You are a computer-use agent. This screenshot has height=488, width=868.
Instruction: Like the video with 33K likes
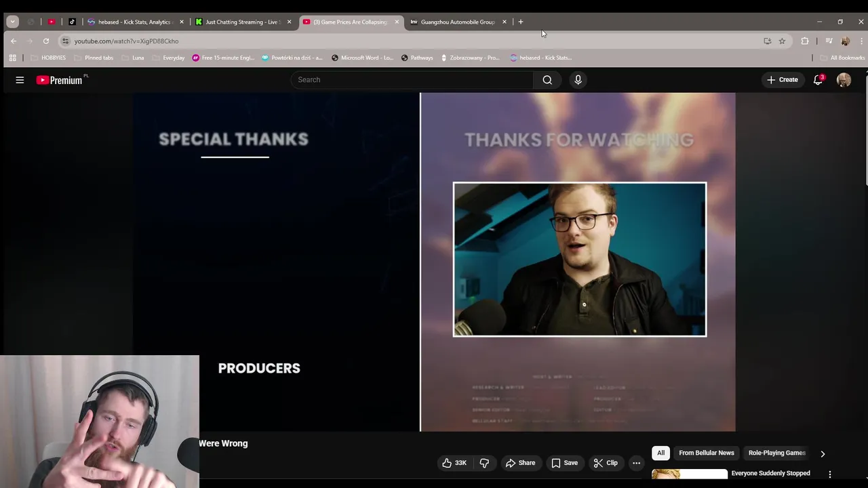point(454,463)
